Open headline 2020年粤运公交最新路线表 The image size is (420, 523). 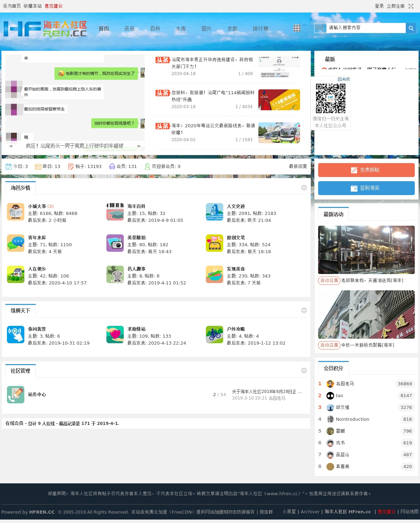coord(213,129)
